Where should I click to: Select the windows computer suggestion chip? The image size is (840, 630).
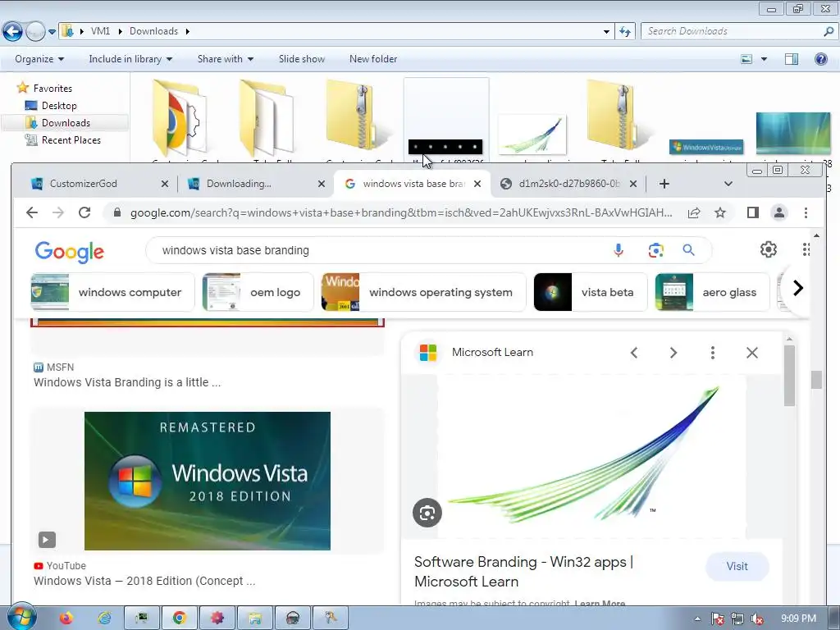click(113, 292)
